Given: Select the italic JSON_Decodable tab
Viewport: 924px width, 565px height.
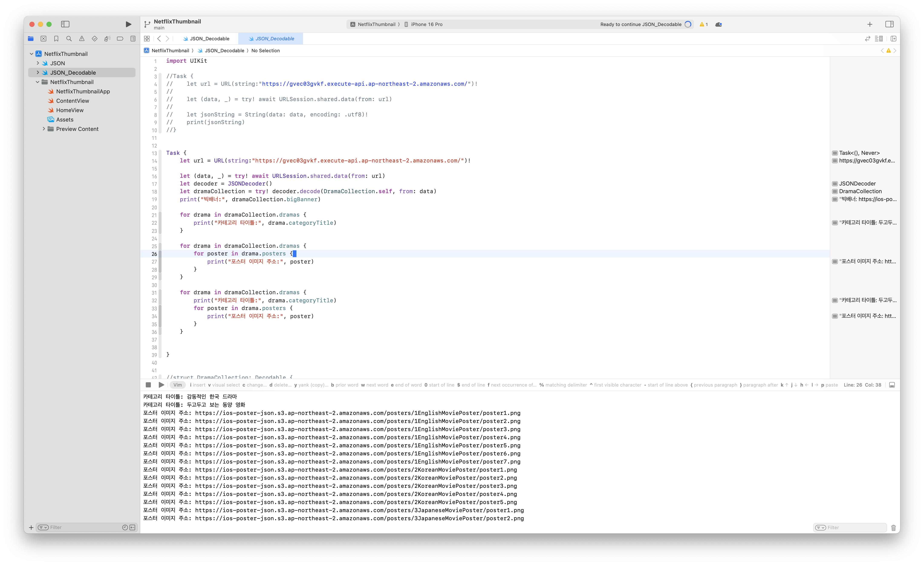Looking at the screenshot, I should (271, 39).
